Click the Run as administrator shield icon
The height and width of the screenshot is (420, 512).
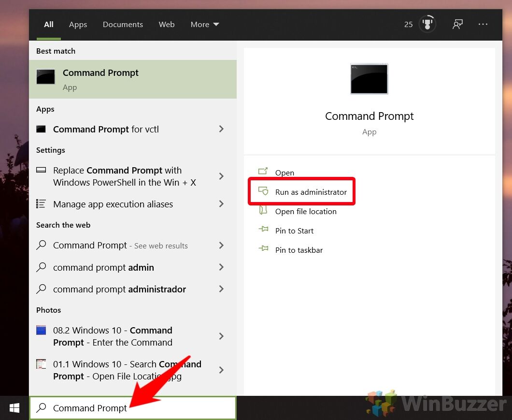click(263, 191)
